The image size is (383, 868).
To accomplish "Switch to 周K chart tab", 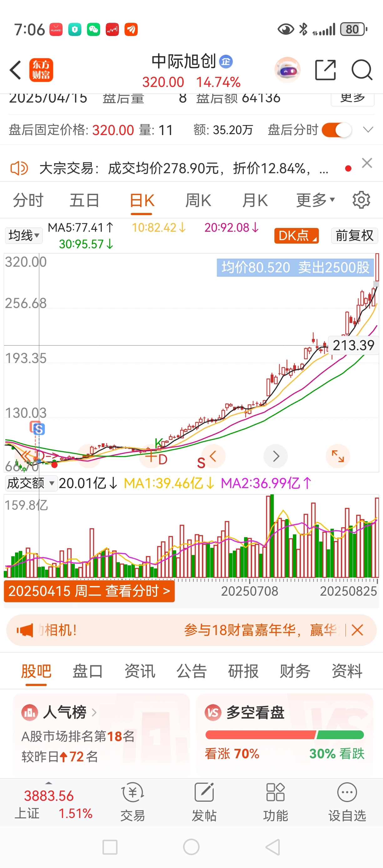I will coord(198,200).
